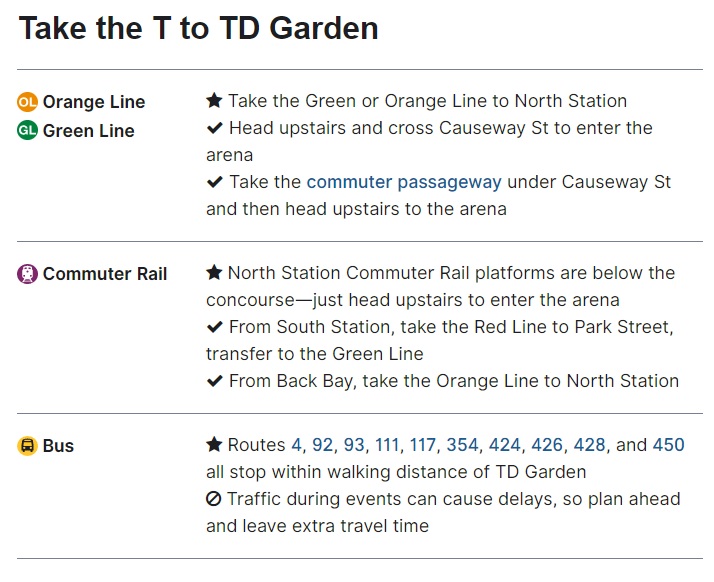Open bus route 450 link
This screenshot has width=714, height=582.
[669, 445]
